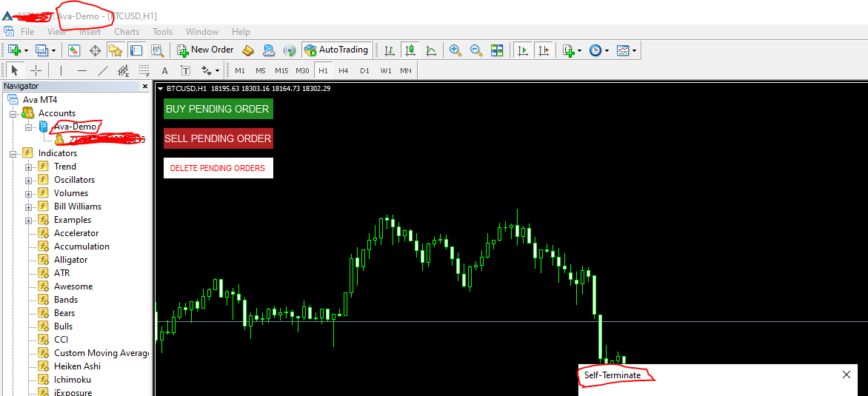Open the indicators list dropdown arrow
This screenshot has height=396, width=868.
580,51
